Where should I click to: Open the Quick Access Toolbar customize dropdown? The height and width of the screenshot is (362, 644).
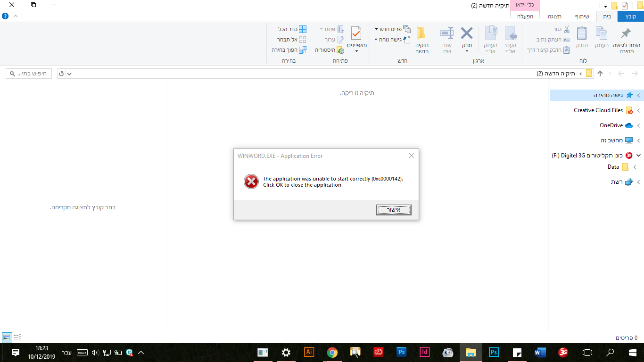click(x=605, y=6)
